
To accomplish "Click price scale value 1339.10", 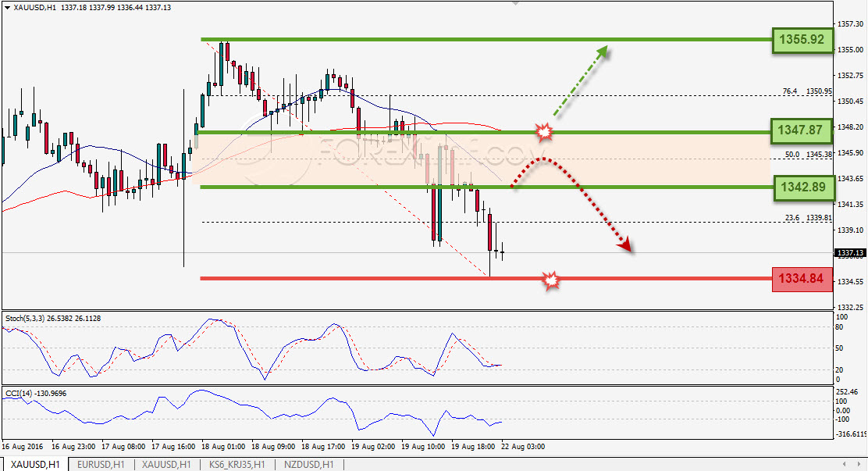I will point(850,230).
